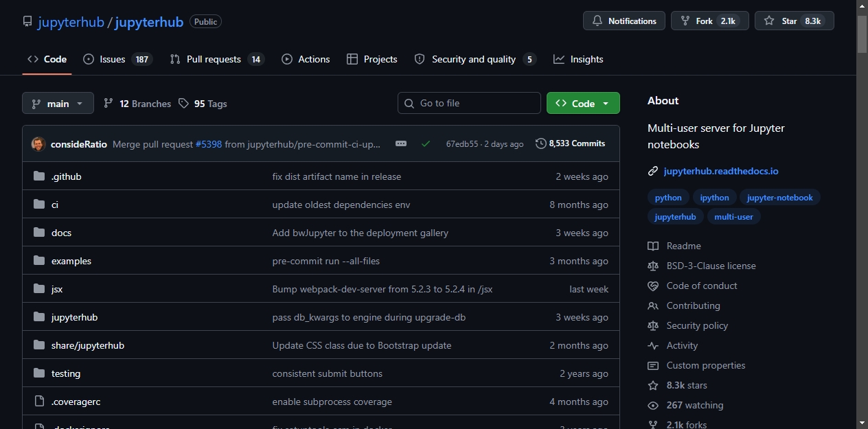The image size is (868, 429).
Task: Click the file icon for .coveragerc
Action: [x=39, y=402]
